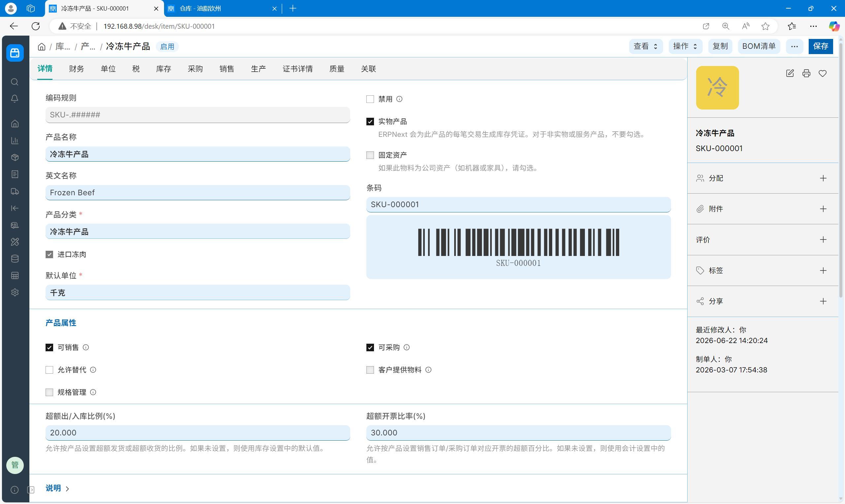Screen dimensions: 845x504
Task: Add a share with 分享 plus icon
Action: (823, 301)
